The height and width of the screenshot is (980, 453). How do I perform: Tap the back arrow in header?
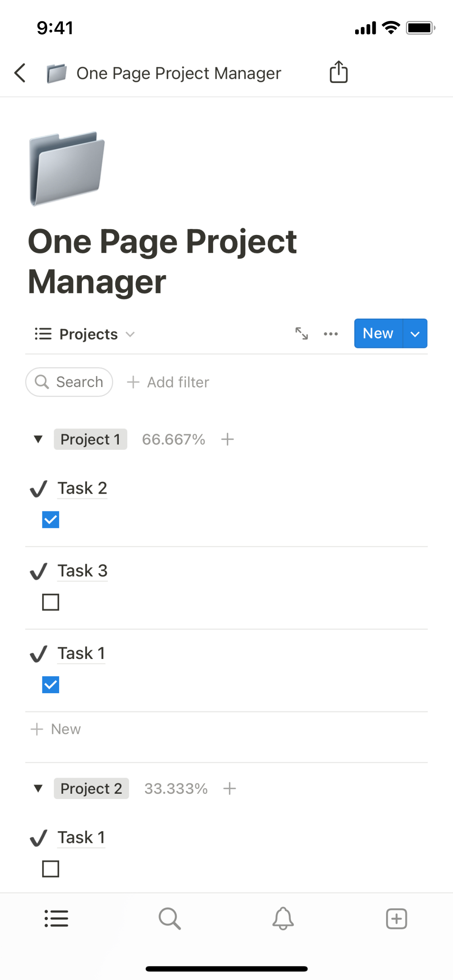[20, 73]
